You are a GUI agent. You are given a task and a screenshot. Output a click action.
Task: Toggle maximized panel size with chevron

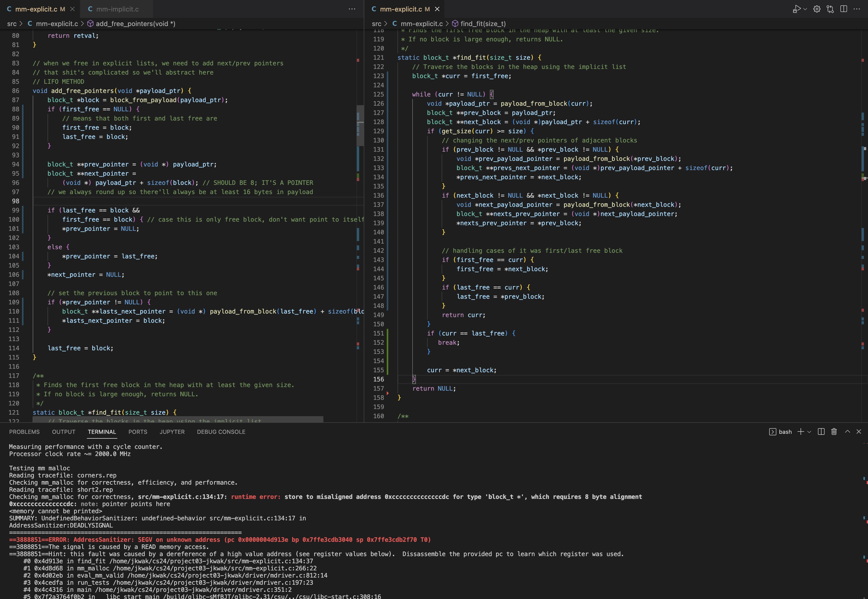pyautogui.click(x=847, y=432)
